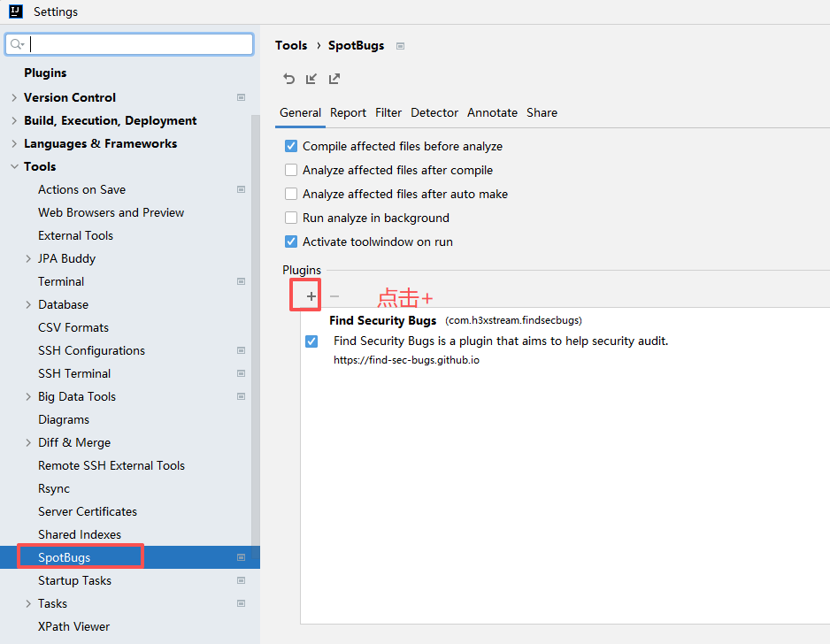Click the project marker icon on Terminal row
Image resolution: width=830 pixels, height=644 pixels.
[x=241, y=281]
